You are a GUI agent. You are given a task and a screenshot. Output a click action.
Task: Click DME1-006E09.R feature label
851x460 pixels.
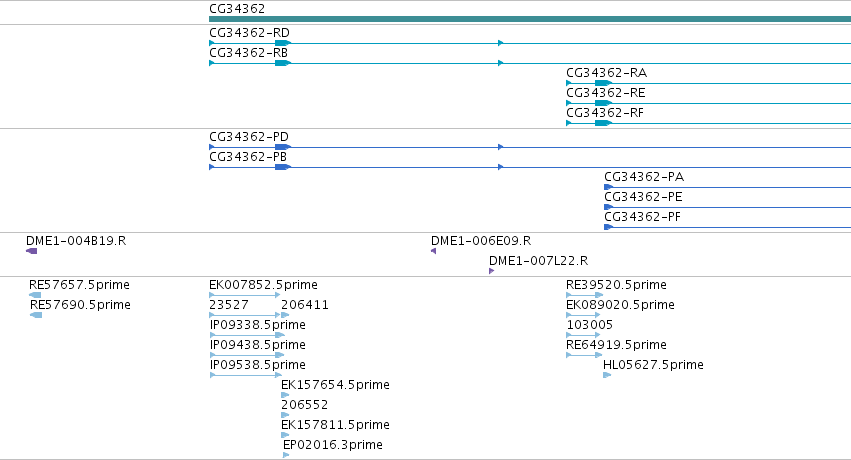[481, 241]
